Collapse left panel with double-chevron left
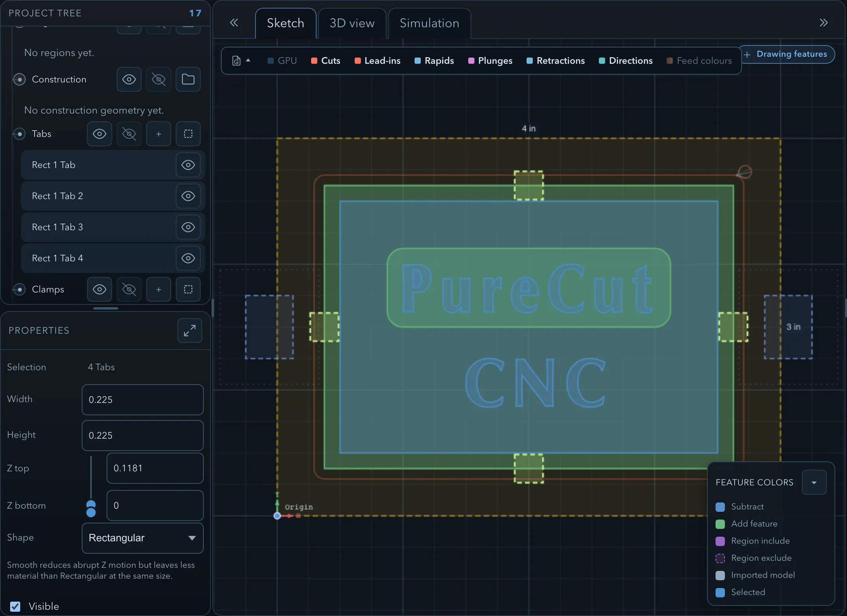The image size is (847, 616). pos(234,23)
